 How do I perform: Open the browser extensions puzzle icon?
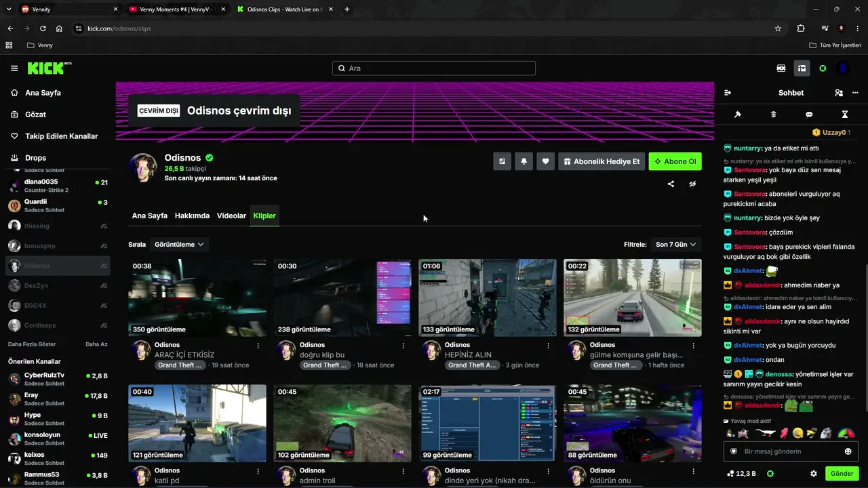801,28
